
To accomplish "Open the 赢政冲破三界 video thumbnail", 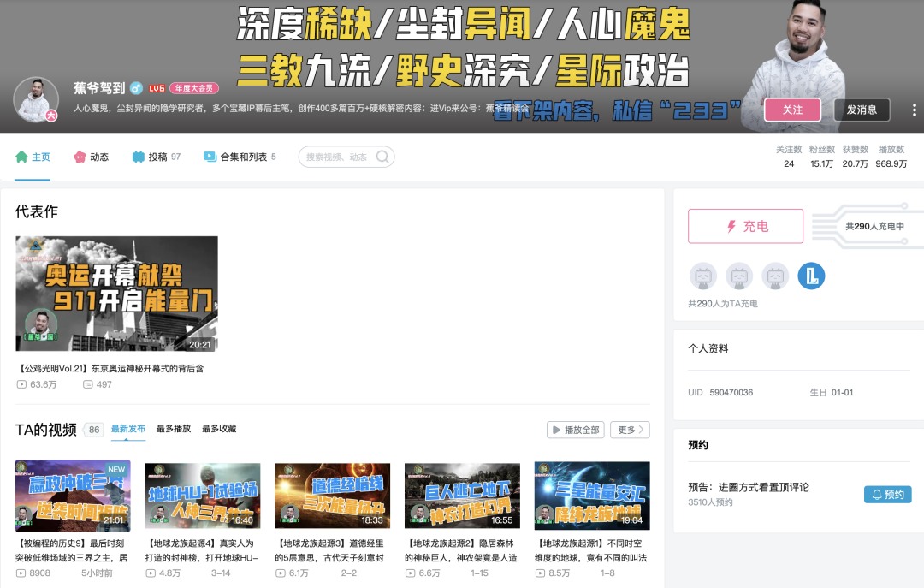I will (x=73, y=496).
